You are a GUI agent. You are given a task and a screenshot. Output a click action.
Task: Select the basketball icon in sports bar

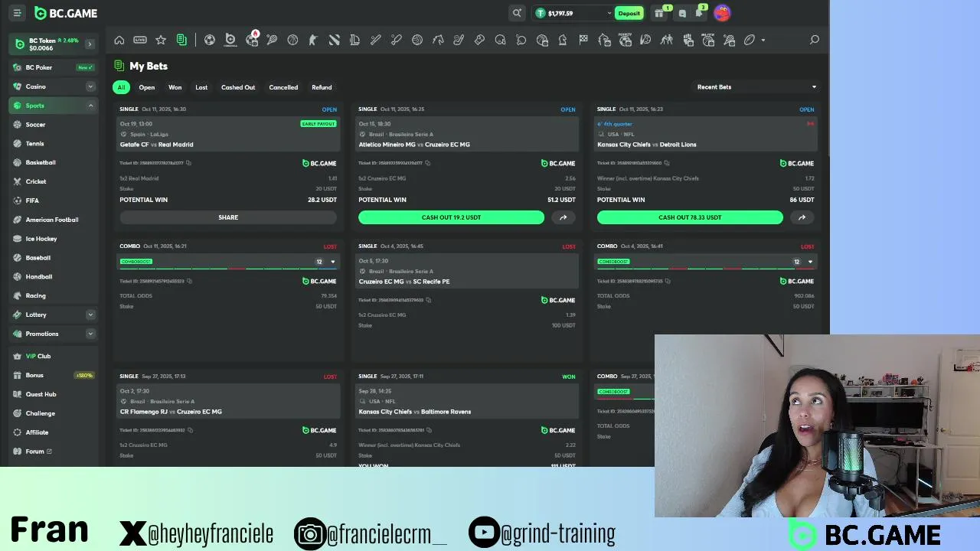pyautogui.click(x=292, y=40)
